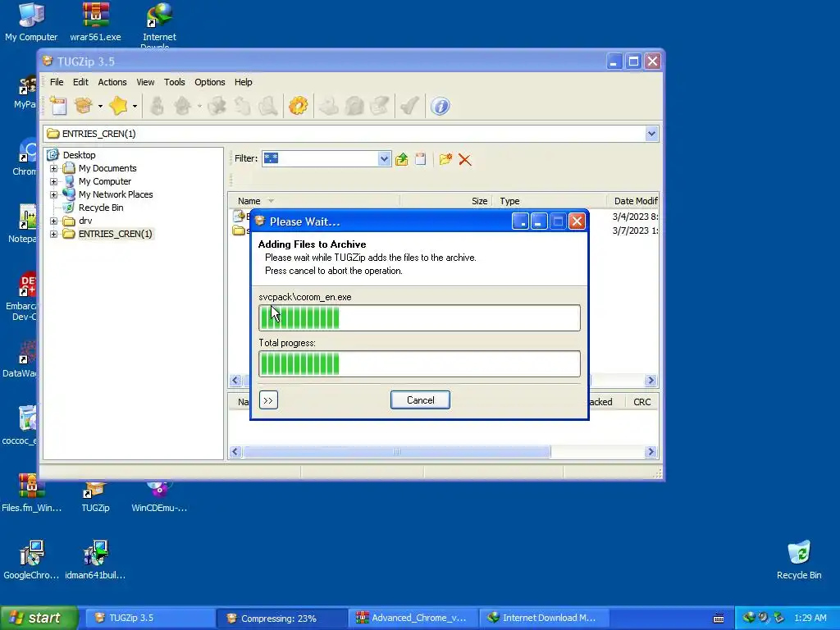Select Files.fm_Win desktop icon
The height and width of the screenshot is (630, 840).
tap(32, 494)
